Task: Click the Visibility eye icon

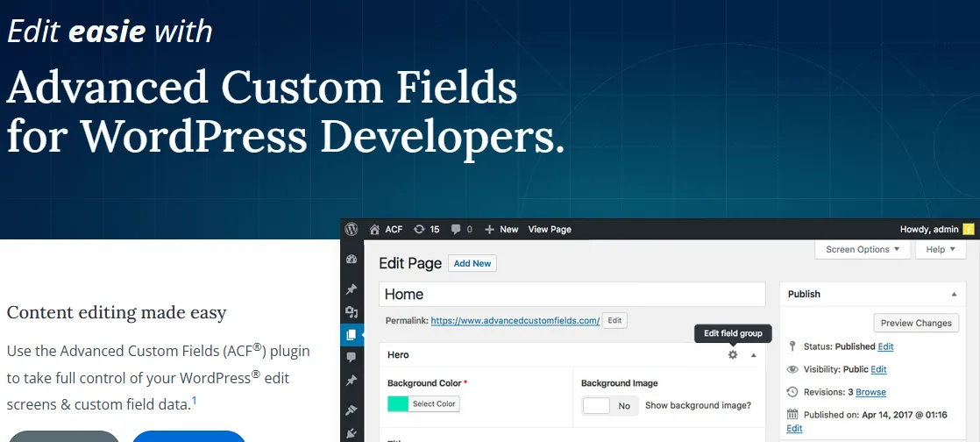Action: [792, 369]
